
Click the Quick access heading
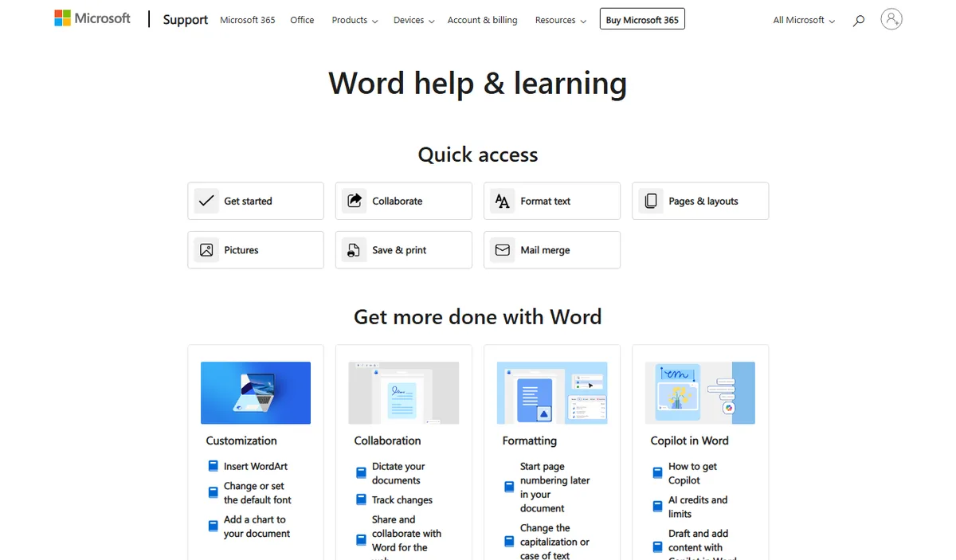pos(478,155)
